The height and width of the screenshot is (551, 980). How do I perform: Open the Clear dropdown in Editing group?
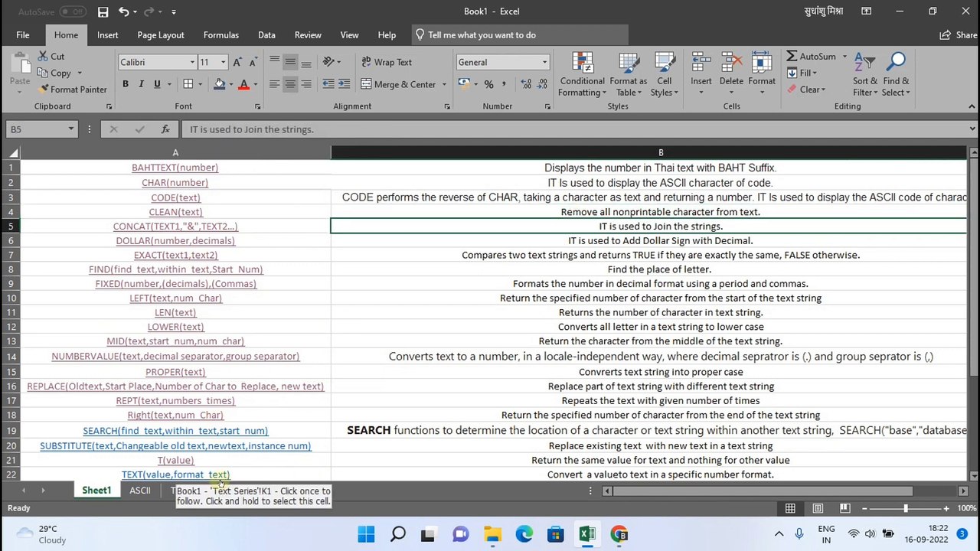806,90
